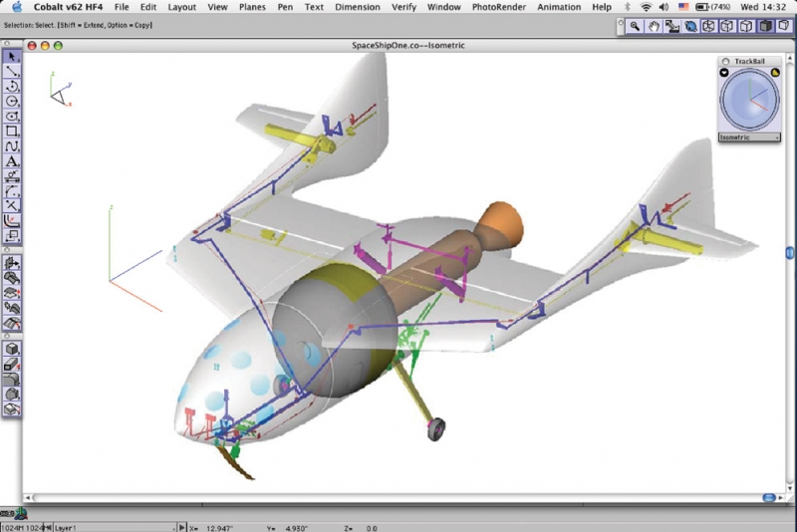Select the Line tool in toolbox
This screenshot has height=532, width=797.
tap(13, 72)
